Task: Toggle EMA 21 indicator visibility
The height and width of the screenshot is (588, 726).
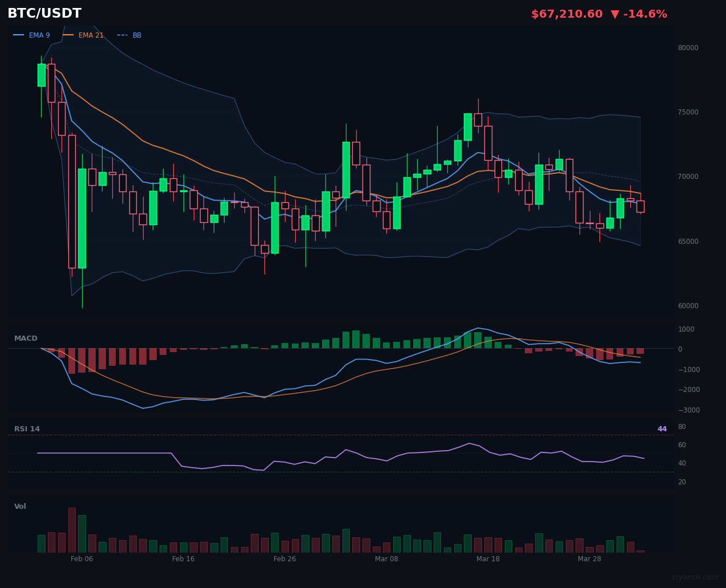Action: click(91, 35)
